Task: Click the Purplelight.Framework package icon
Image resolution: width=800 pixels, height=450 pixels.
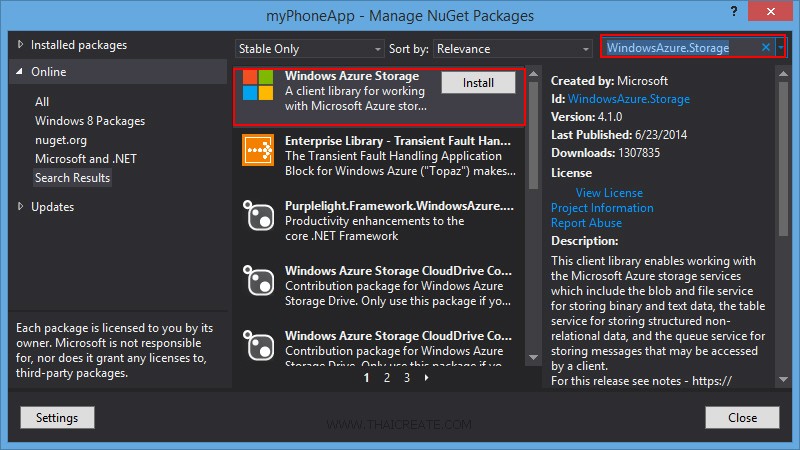Action: tap(258, 215)
